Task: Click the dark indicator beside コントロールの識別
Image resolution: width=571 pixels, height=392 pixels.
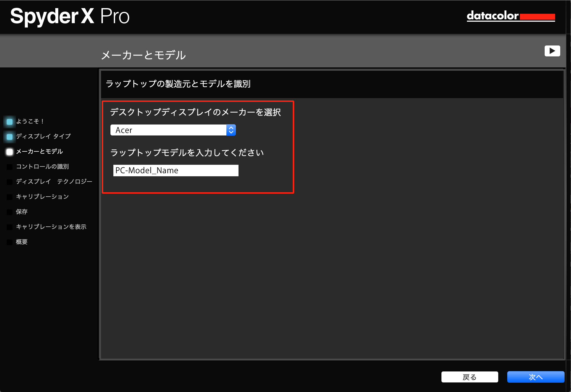Action: pyautogui.click(x=10, y=167)
